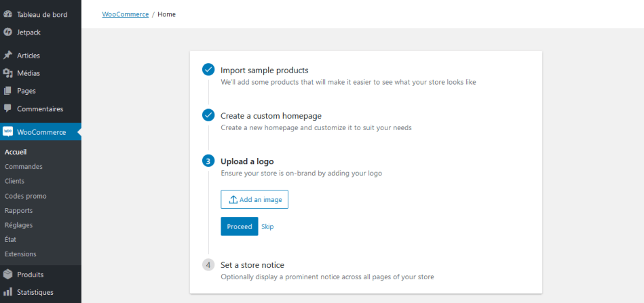The height and width of the screenshot is (303, 644).
Task: Open the Tableau de bord dashboard icon
Action: [7, 14]
